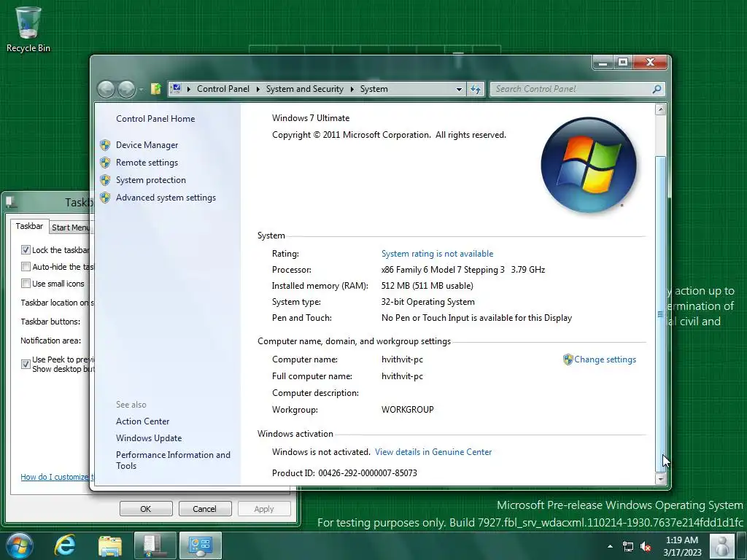Open Windows Update under See also

[149, 438]
